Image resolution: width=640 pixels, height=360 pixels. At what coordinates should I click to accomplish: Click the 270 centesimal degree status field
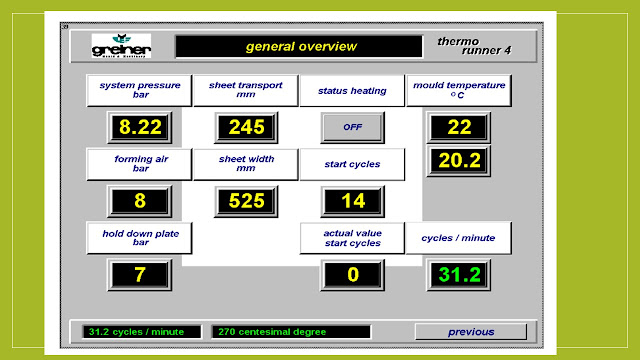click(291, 332)
